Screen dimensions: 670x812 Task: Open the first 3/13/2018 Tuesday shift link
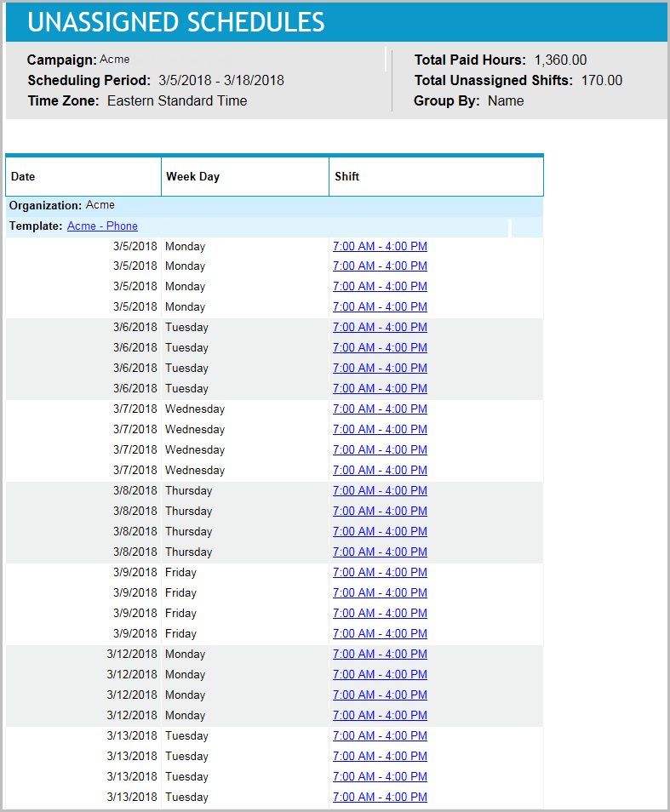point(380,736)
